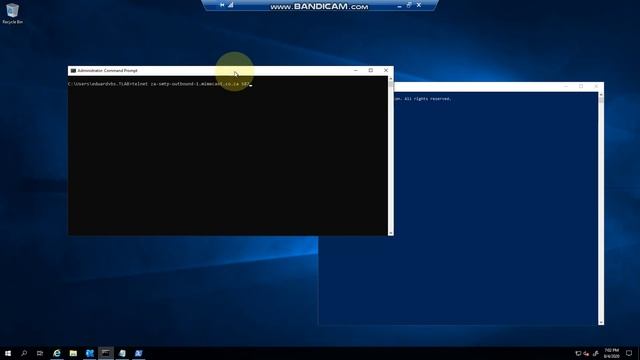Click the 'All rights reserved' PowerShell text
The image size is (640, 360).
coord(427,99)
